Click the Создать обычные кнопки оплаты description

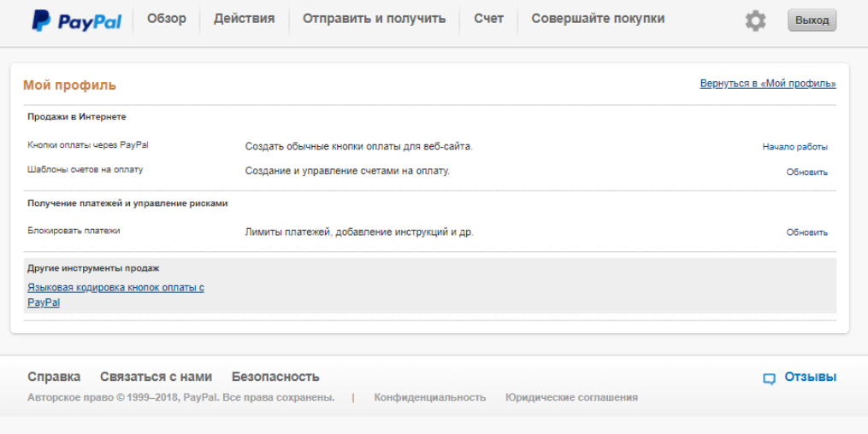(358, 147)
